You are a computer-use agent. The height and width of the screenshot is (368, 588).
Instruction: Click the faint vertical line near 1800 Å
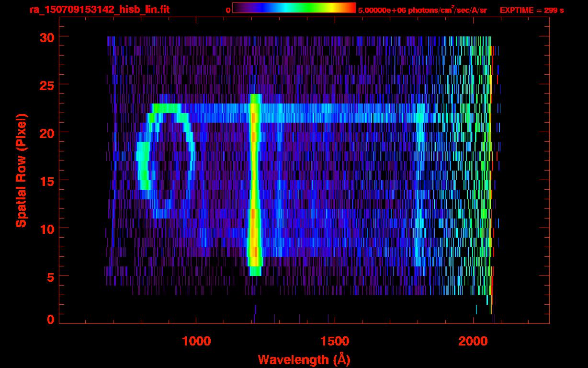coord(420,184)
